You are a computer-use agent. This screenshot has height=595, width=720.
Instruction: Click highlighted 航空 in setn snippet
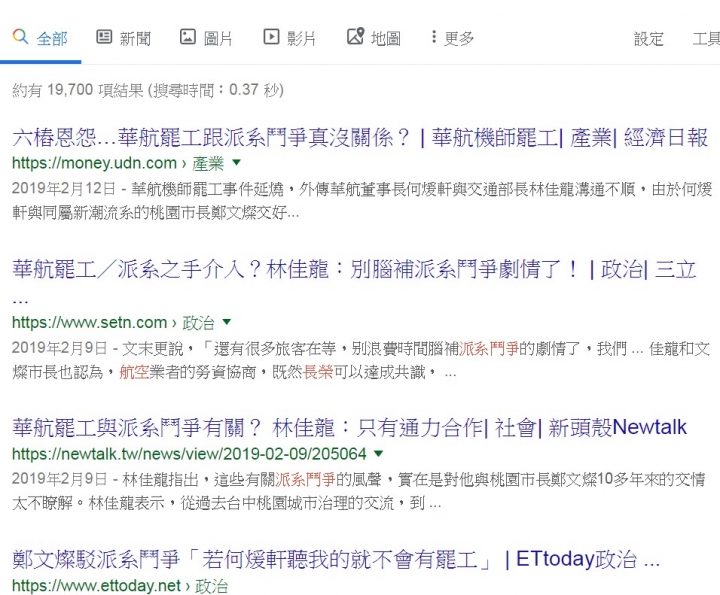coord(134,372)
